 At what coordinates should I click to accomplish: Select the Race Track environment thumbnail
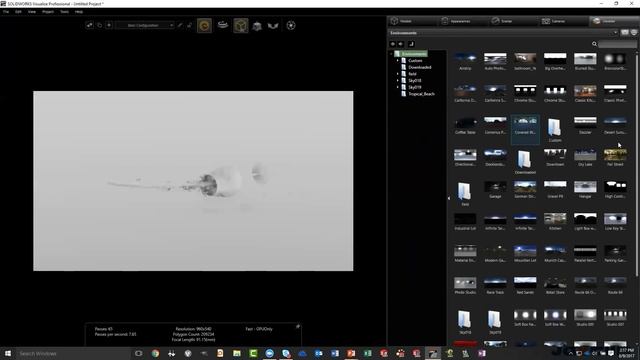pos(495,286)
